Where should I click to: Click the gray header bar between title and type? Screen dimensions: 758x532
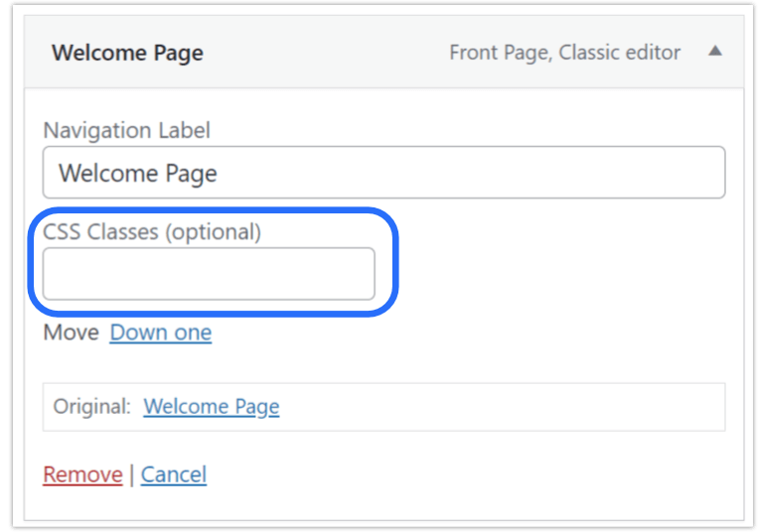(326, 53)
